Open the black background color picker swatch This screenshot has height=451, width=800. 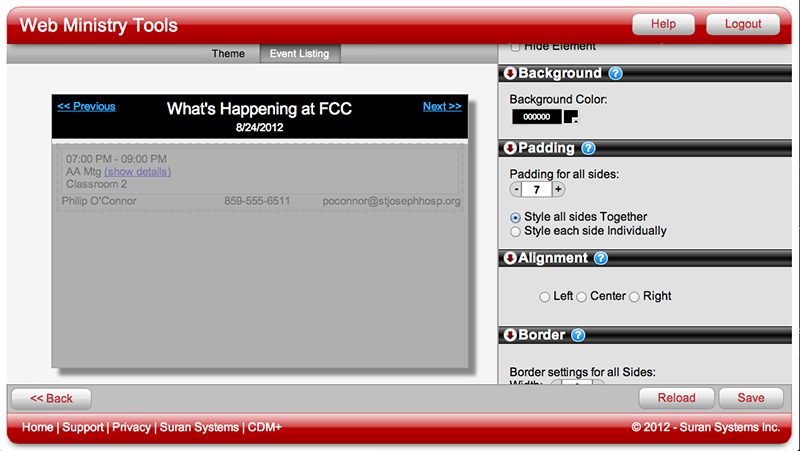click(570, 117)
